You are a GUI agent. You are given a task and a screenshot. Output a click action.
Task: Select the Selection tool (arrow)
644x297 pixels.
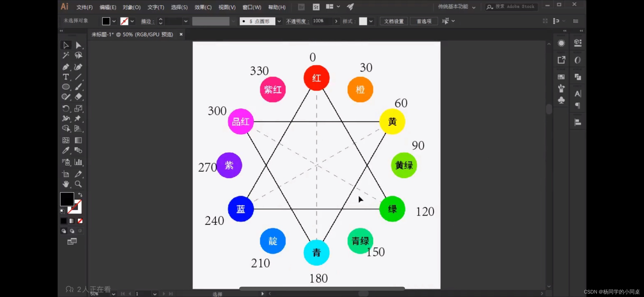coord(65,45)
